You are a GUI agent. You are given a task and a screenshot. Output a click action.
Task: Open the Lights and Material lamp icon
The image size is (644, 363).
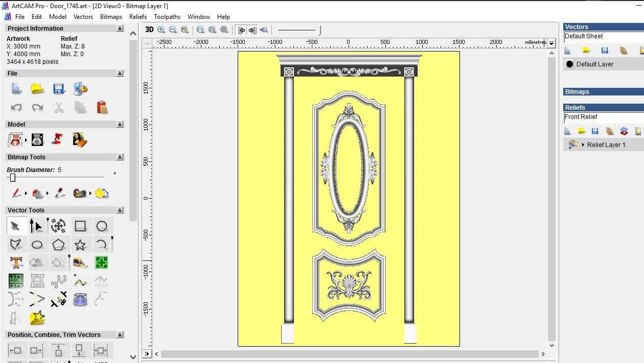click(58, 139)
